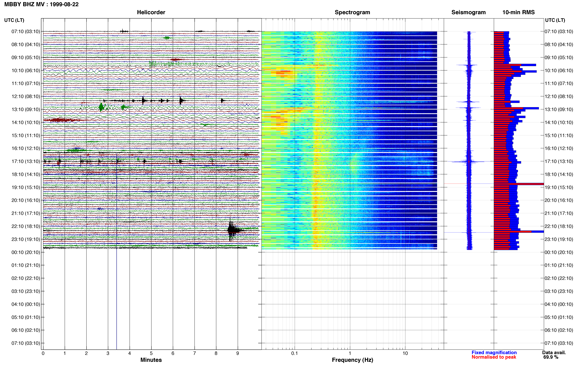Click the right-side time label '04:10 (00:10)'
Viewport: 588px width, 368px height.
(559, 304)
